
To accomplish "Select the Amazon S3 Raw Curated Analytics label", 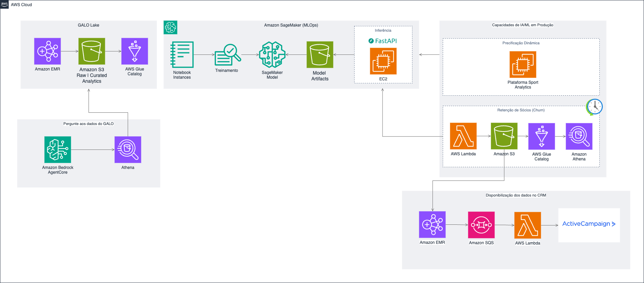I will point(92,75).
